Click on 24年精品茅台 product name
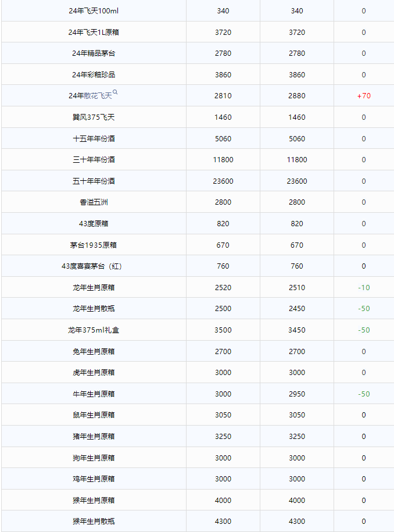This screenshot has width=394, height=532. point(94,53)
